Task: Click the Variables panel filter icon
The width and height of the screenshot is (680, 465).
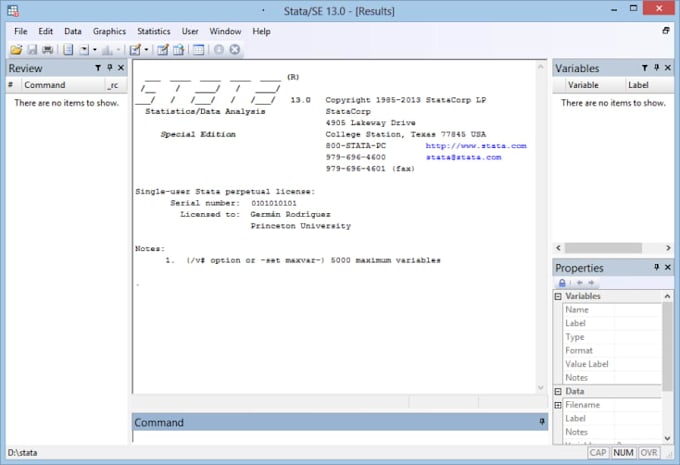Action: [645, 68]
